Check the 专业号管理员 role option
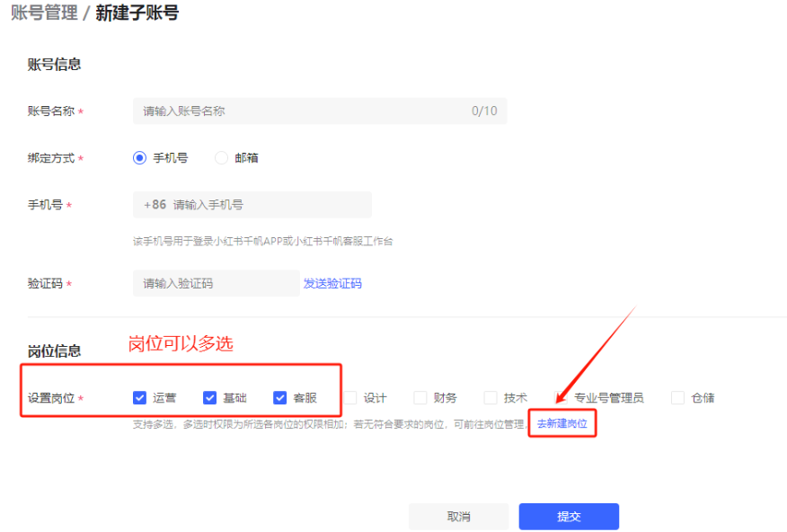 pos(608,398)
